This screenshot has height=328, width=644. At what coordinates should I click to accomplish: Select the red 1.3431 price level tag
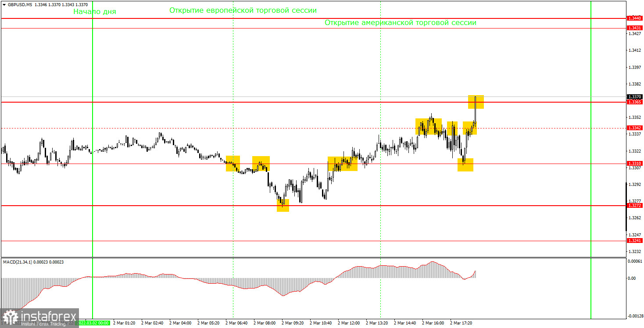click(635, 28)
